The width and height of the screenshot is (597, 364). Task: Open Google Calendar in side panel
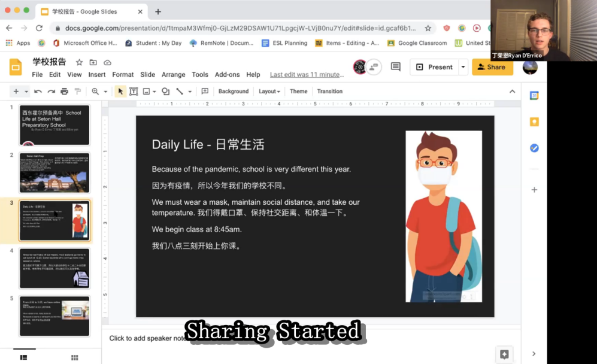534,95
